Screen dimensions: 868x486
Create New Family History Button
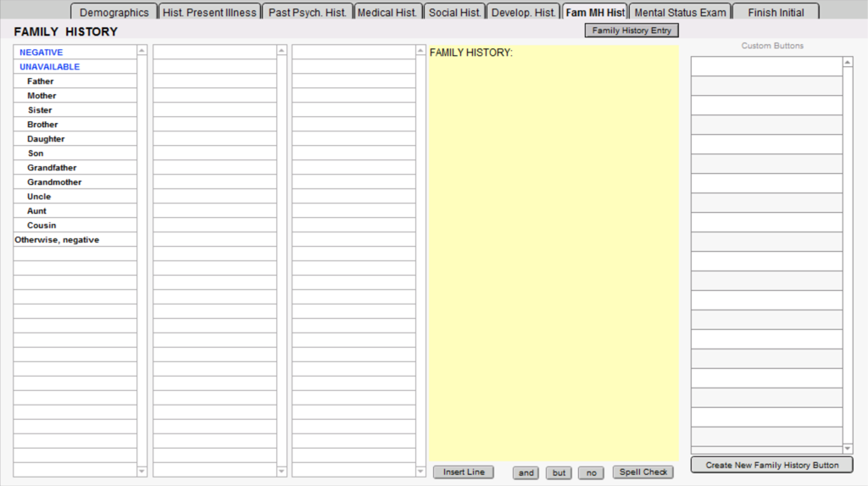[x=771, y=465]
